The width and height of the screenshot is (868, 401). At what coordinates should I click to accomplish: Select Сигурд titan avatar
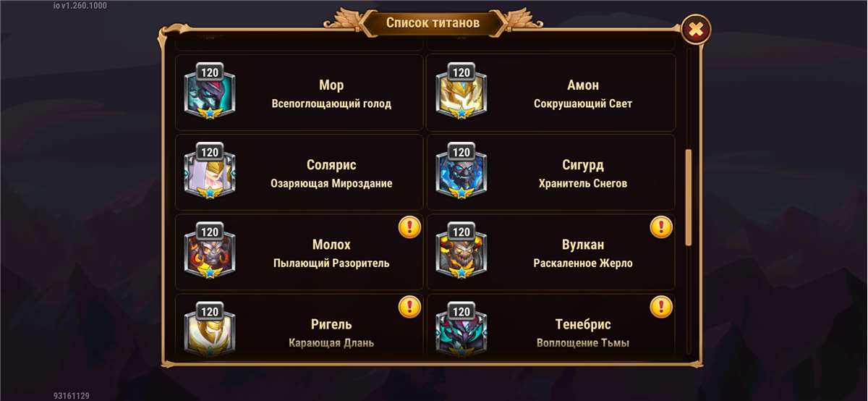[461, 171]
